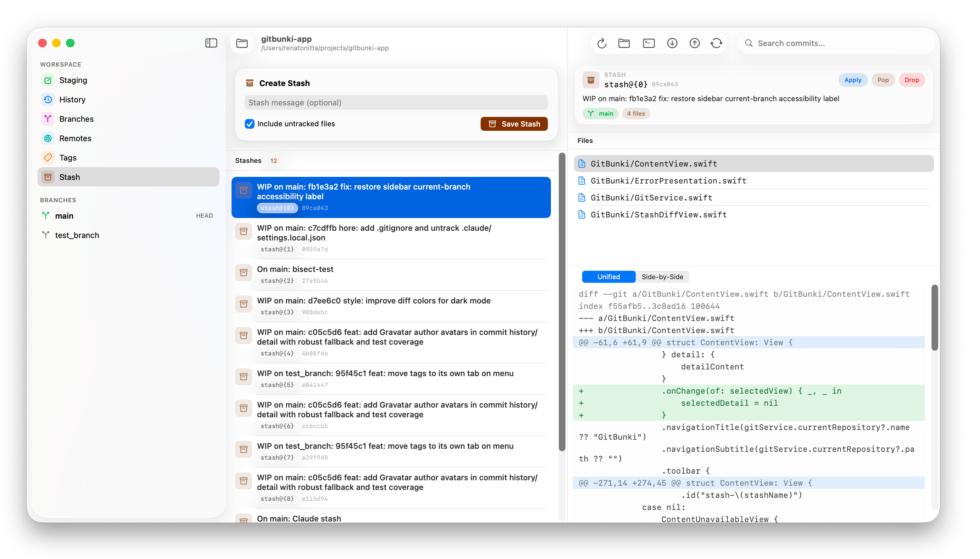Click added line 'selectedDetail = nil'

748,403
